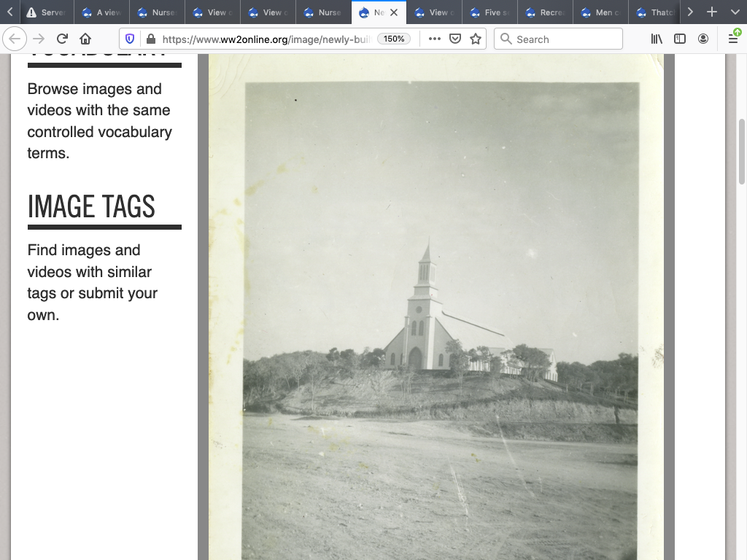Open the Firefox account icon
The width and height of the screenshot is (747, 560).
point(703,39)
